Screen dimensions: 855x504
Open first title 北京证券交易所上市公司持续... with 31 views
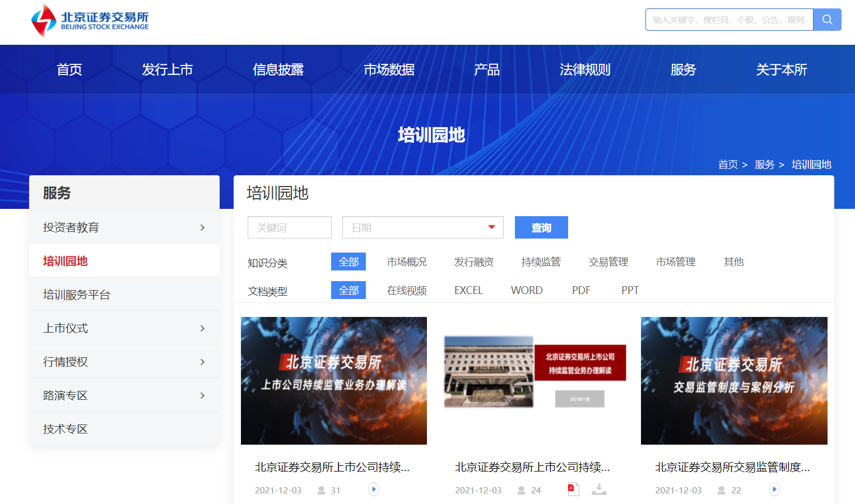coord(332,467)
